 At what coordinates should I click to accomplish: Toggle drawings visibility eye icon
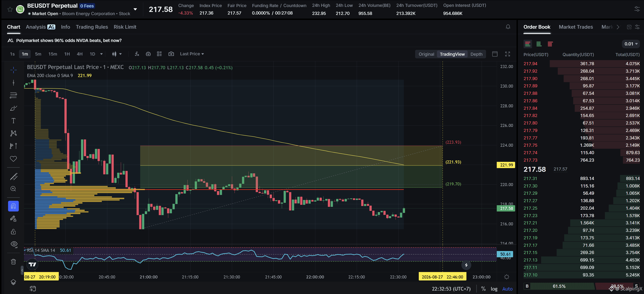pos(14,244)
